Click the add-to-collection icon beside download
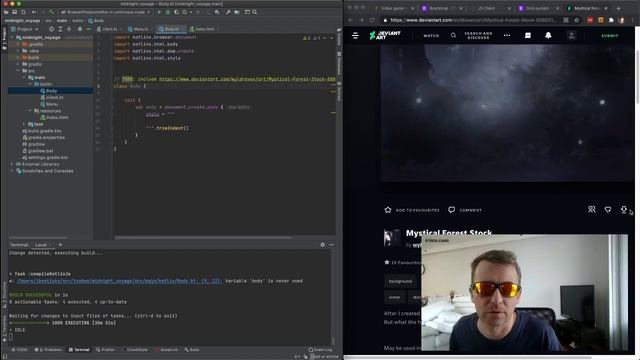Viewport: 640px width, 360px height. 608,209
